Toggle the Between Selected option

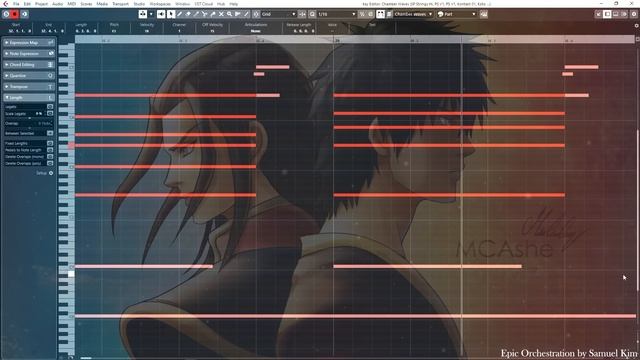[x=50, y=133]
